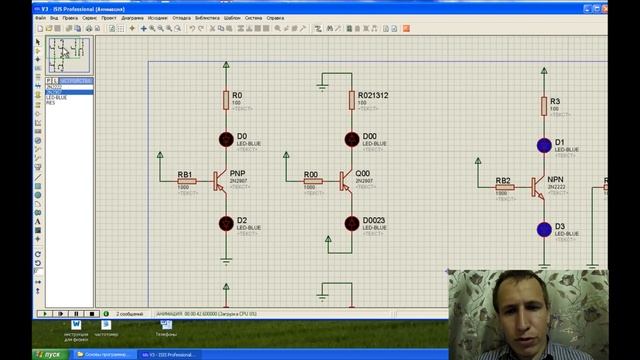Click lit blue LED D1
This screenshot has height=360, width=640.
544,145
